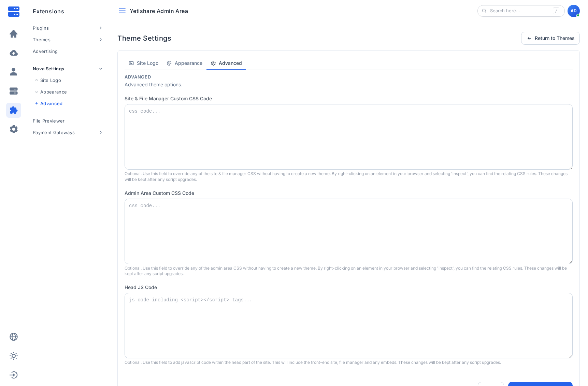
Task: Click the Head JS Code label
Action: coord(141,287)
